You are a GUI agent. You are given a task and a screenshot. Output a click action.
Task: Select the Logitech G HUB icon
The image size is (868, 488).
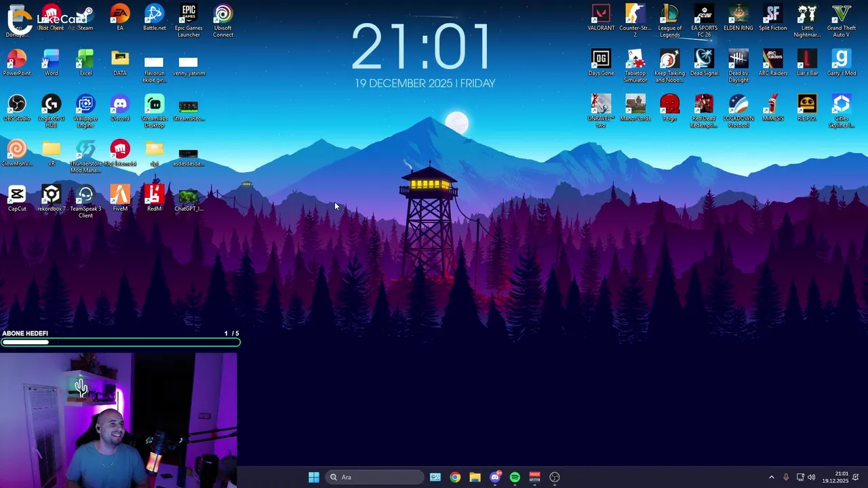pos(51,111)
